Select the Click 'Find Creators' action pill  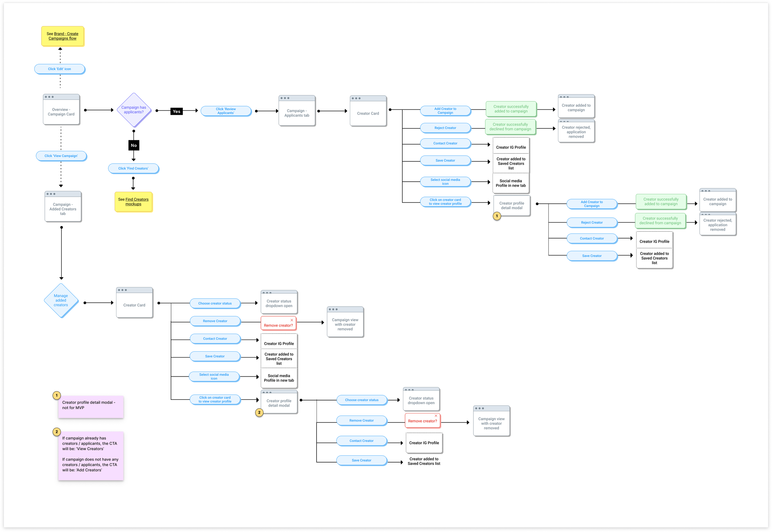tap(133, 168)
